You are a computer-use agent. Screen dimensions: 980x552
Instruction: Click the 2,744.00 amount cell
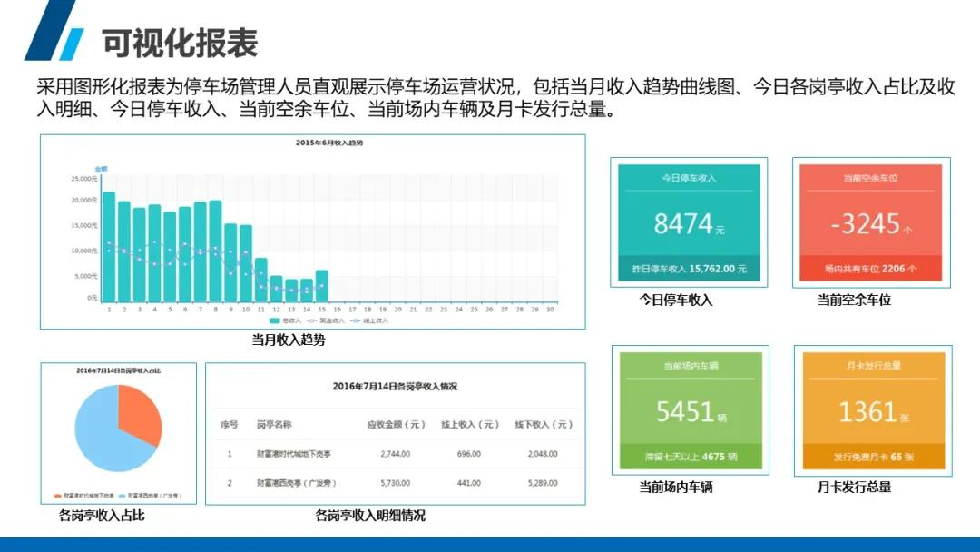396,454
